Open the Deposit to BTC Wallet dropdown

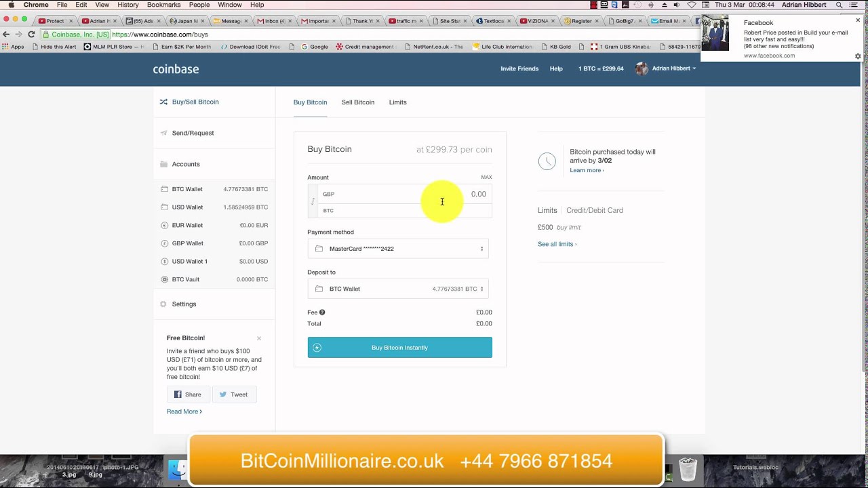coord(398,289)
